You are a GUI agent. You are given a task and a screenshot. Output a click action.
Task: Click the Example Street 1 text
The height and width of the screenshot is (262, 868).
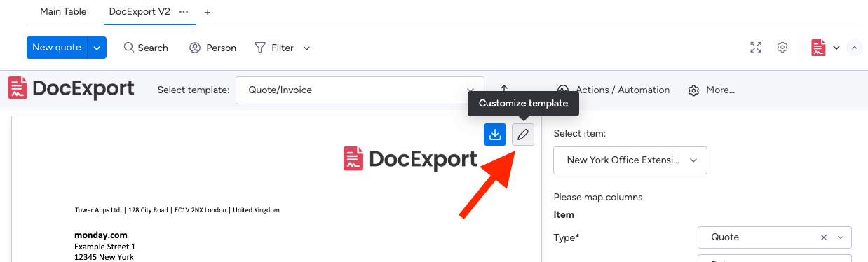point(105,247)
